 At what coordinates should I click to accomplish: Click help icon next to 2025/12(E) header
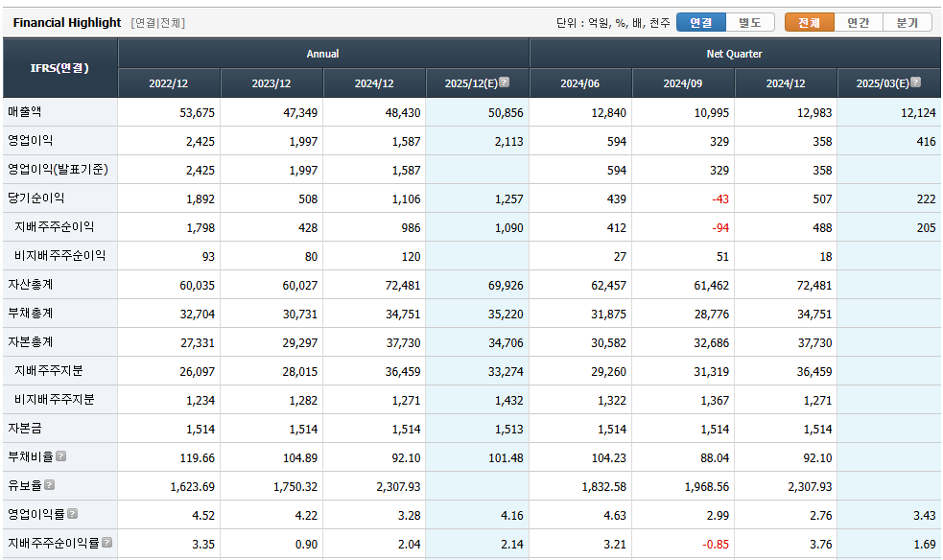click(505, 82)
